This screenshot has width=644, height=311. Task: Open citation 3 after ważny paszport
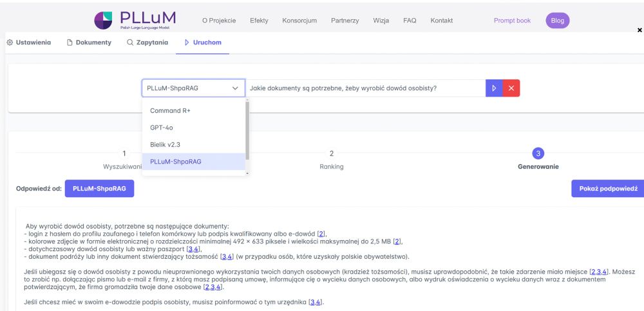click(x=191, y=249)
